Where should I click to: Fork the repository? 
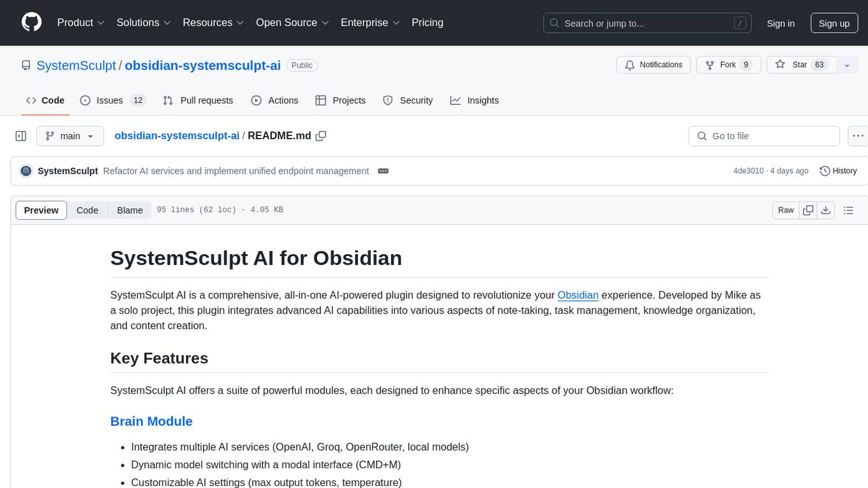(x=728, y=65)
